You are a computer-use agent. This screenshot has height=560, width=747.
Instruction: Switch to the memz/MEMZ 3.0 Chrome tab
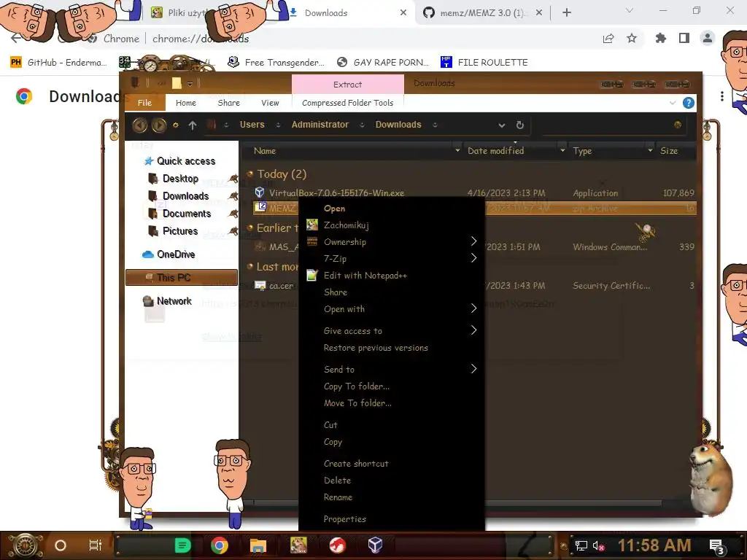click(481, 13)
